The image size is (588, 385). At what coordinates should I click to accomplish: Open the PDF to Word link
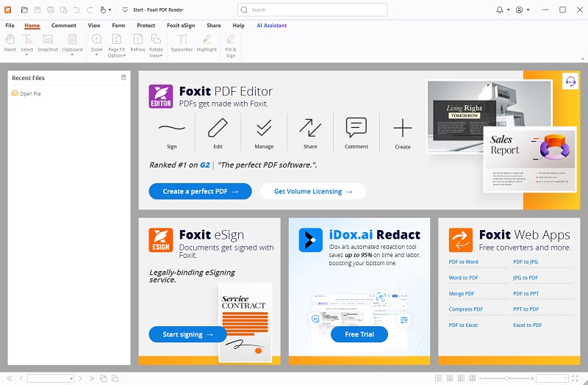coord(464,262)
